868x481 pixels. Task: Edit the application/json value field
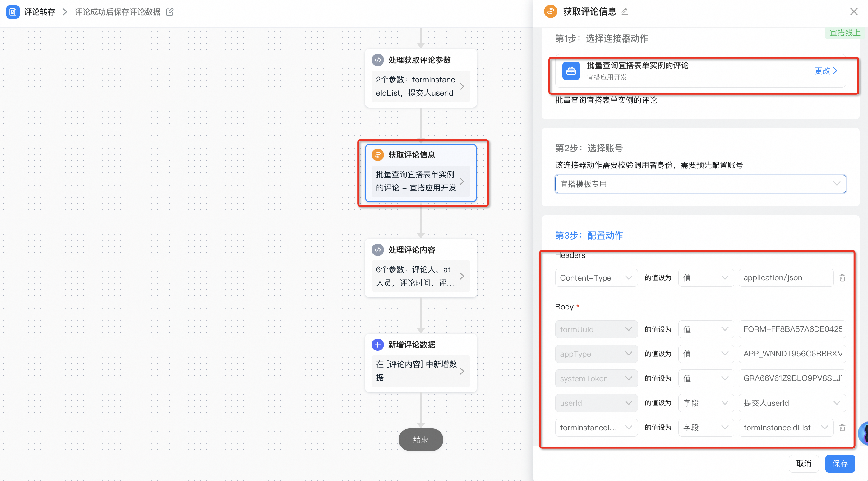click(786, 277)
